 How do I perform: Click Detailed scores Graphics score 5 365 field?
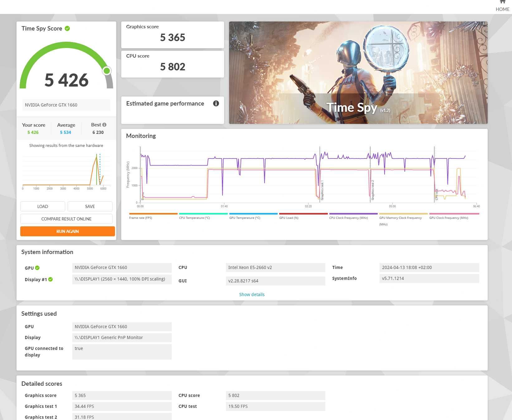point(122,395)
